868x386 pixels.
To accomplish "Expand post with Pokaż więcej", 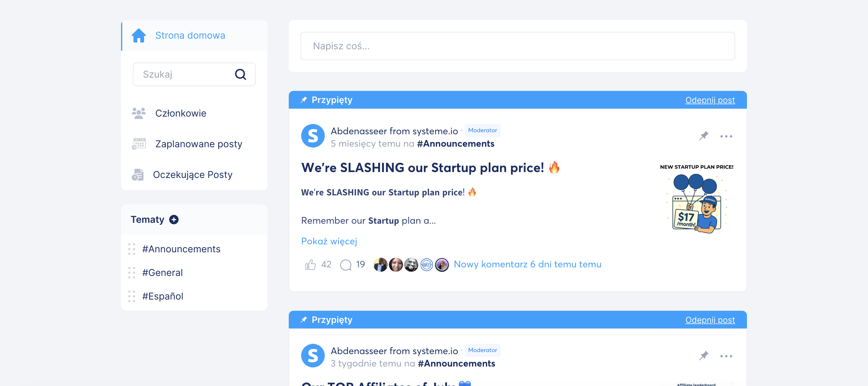I will point(329,241).
